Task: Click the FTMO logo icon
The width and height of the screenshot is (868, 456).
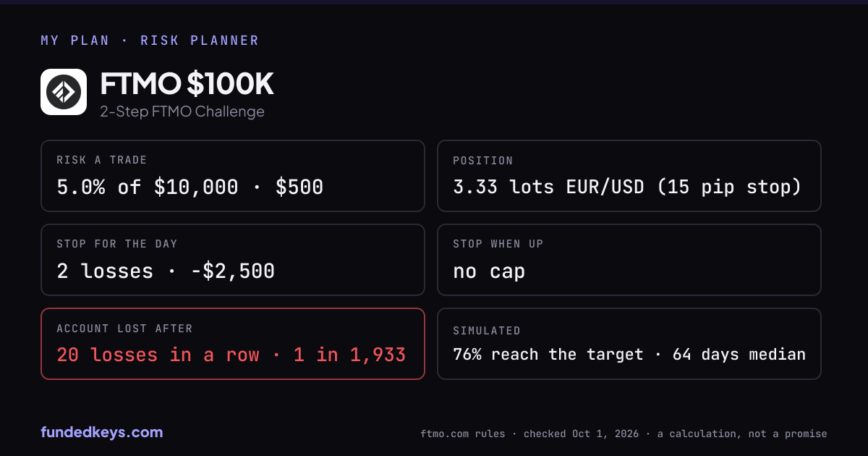Action: (64, 92)
